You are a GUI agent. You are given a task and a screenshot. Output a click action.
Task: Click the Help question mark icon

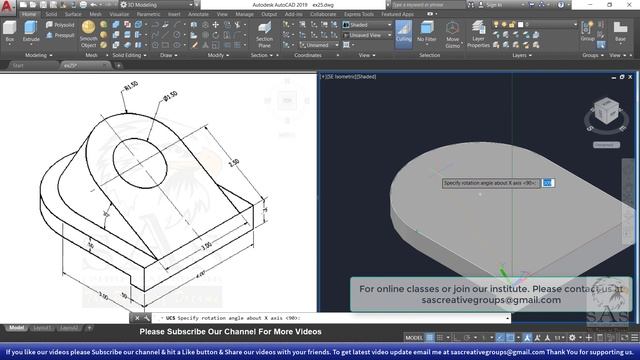tap(561, 5)
